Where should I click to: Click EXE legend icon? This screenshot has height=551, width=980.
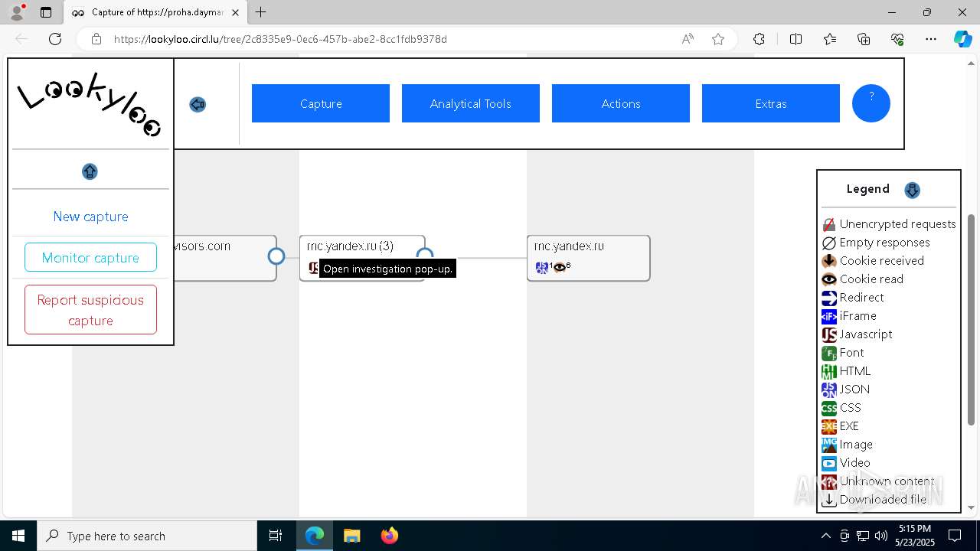tap(829, 426)
